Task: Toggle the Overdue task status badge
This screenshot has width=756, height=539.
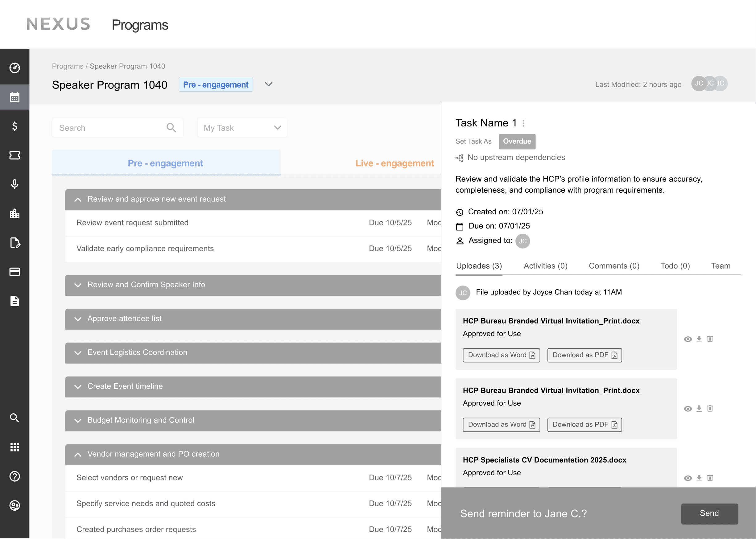Action: (517, 142)
